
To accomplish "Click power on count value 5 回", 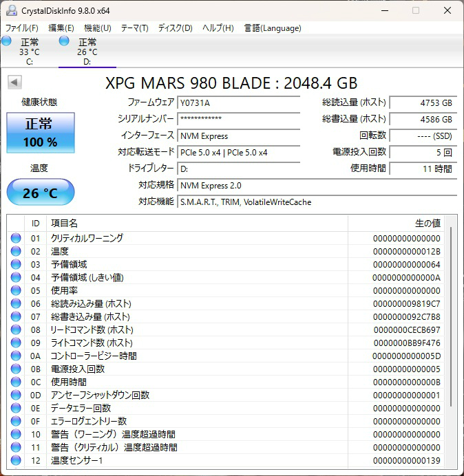I will point(423,153).
